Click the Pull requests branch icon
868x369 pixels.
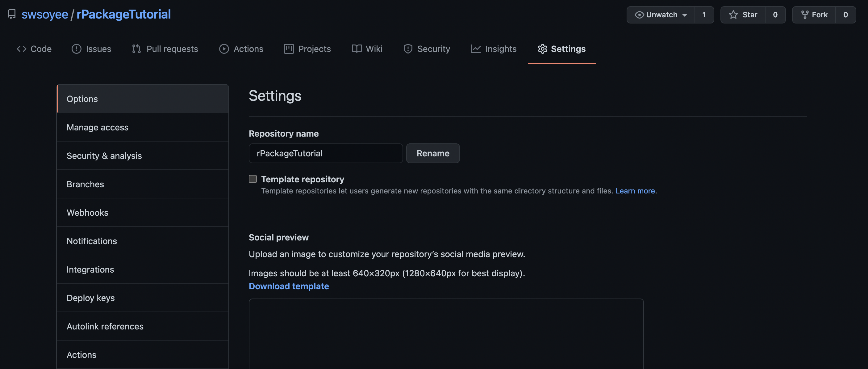(136, 49)
